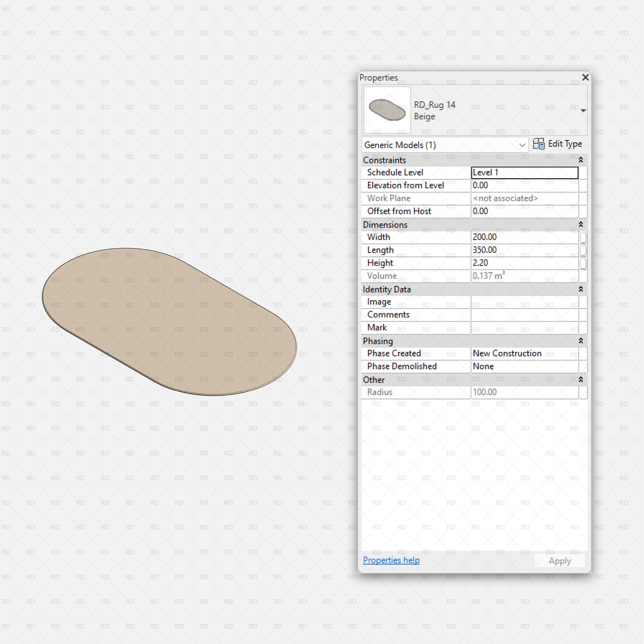Associate a global parameter for Length
Viewport: 644px width, 644px height.
(x=583, y=250)
